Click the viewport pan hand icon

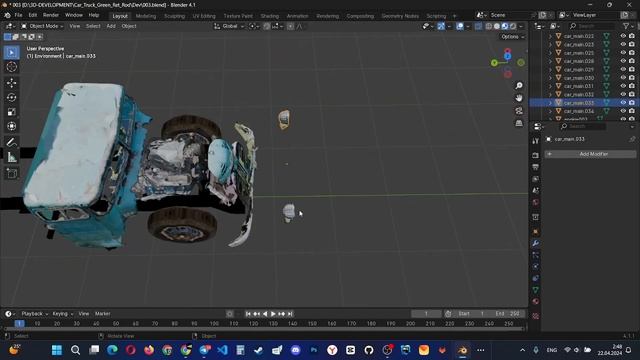519,98
